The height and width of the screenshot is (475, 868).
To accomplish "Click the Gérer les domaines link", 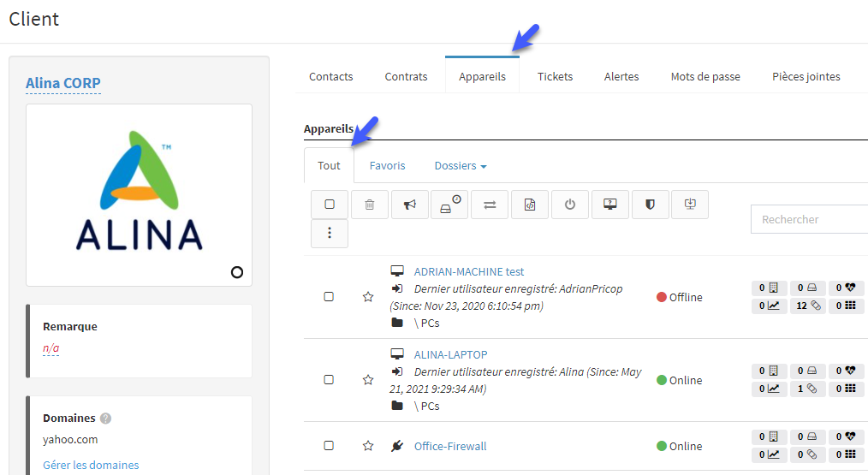I will tap(91, 465).
